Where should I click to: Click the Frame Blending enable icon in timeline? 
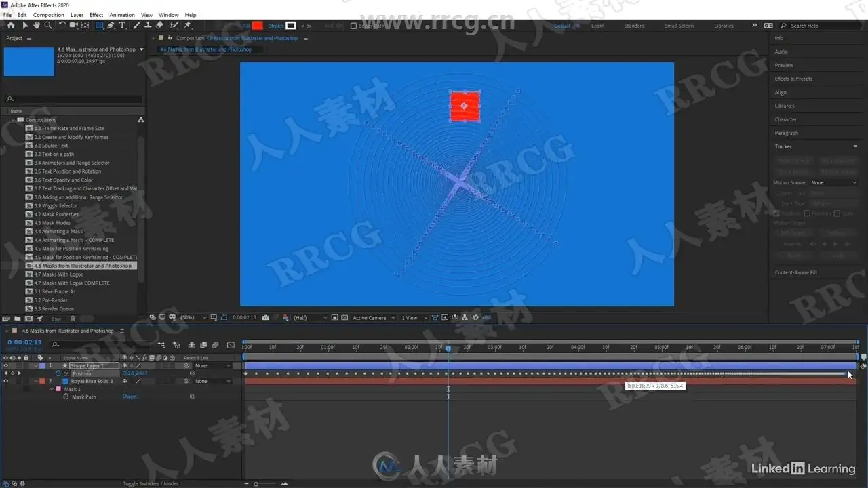(203, 345)
